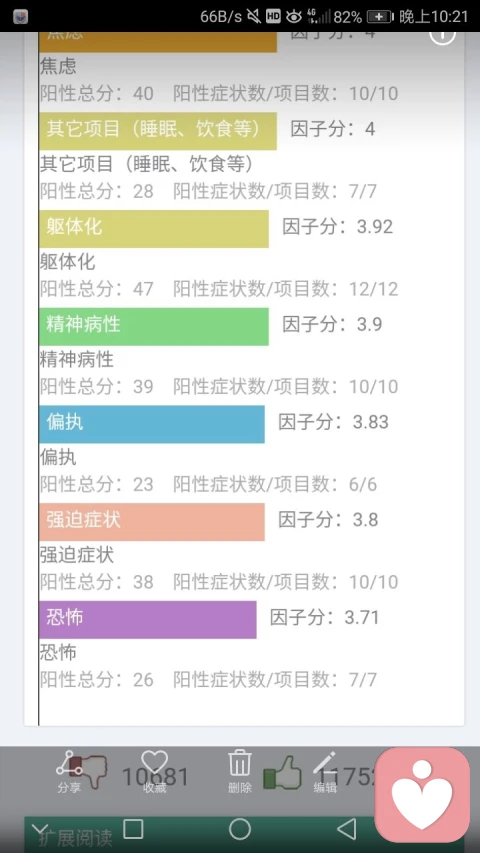The height and width of the screenshot is (853, 480).
Task: Tap the circular icon at top right
Action: [442, 35]
